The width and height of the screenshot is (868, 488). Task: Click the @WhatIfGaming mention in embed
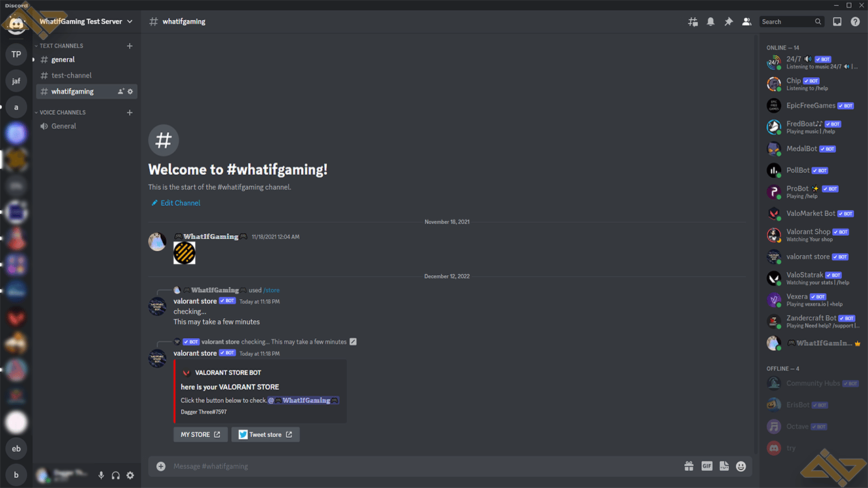tap(303, 401)
